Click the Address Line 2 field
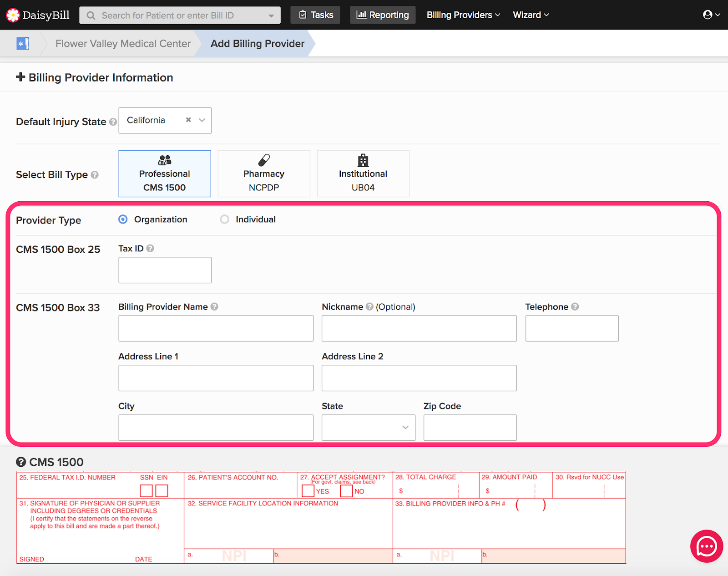The width and height of the screenshot is (728, 576). (419, 378)
